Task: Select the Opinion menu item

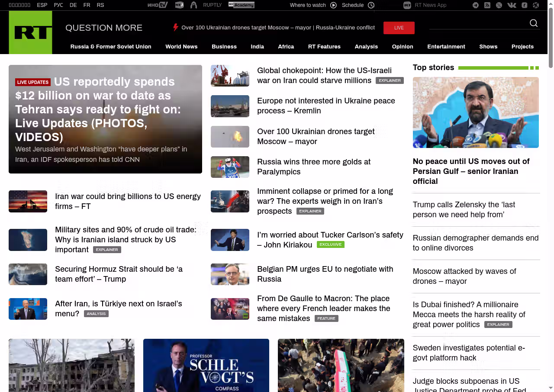Action: pyautogui.click(x=402, y=47)
